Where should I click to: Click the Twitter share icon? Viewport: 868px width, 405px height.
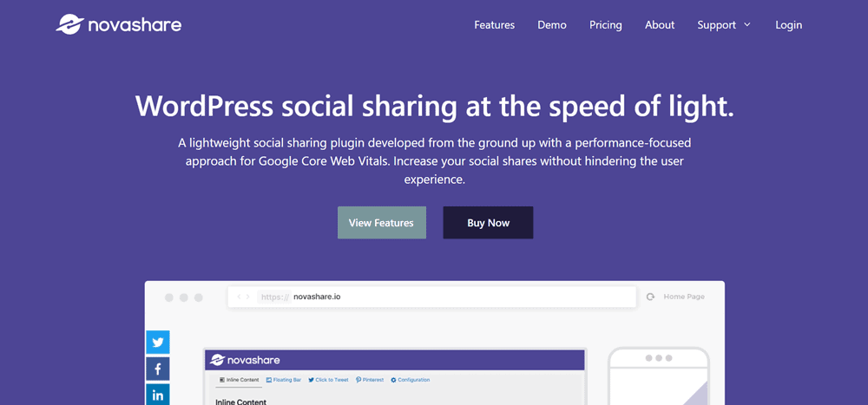click(158, 343)
